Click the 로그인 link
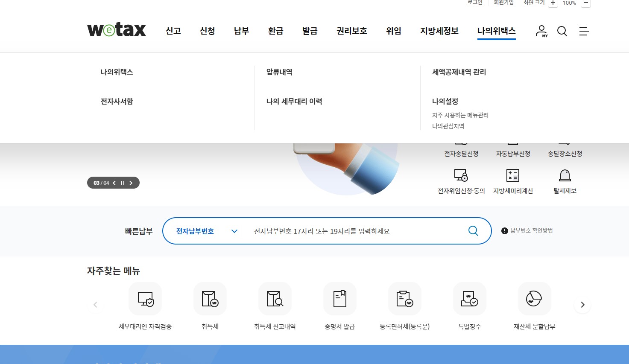 474,2
